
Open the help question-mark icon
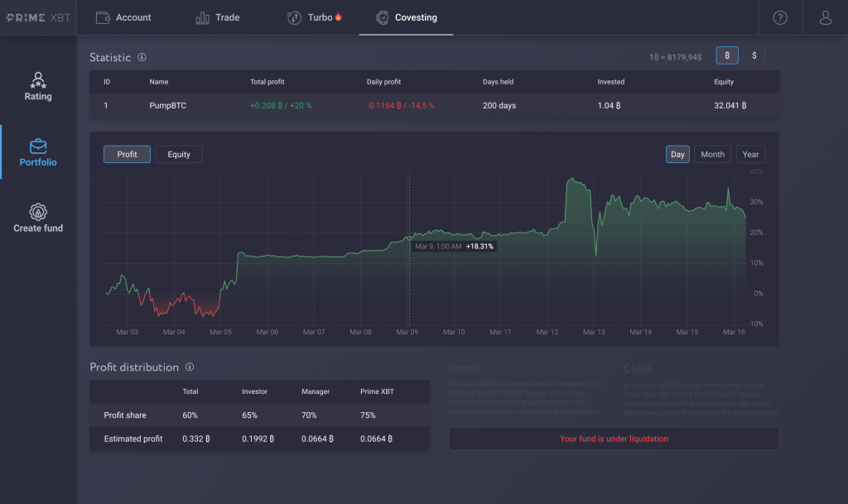(x=779, y=17)
